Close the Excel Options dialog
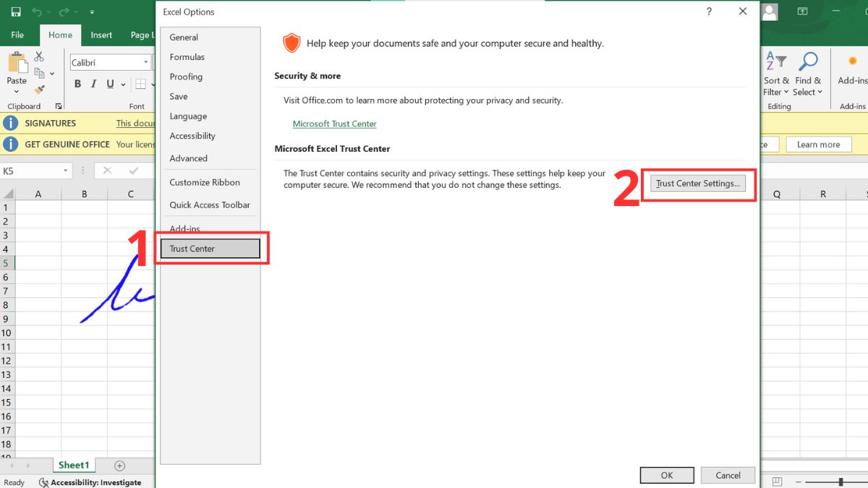This screenshot has height=488, width=868. tap(742, 12)
